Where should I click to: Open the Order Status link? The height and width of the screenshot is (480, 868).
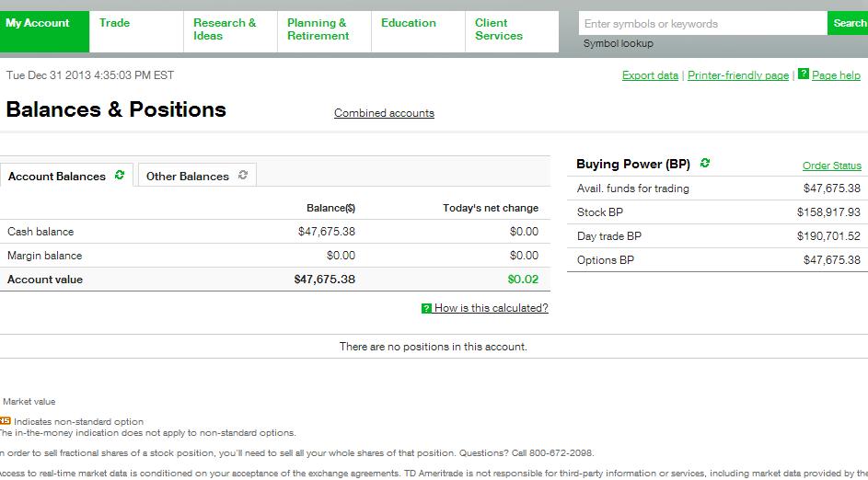(831, 166)
